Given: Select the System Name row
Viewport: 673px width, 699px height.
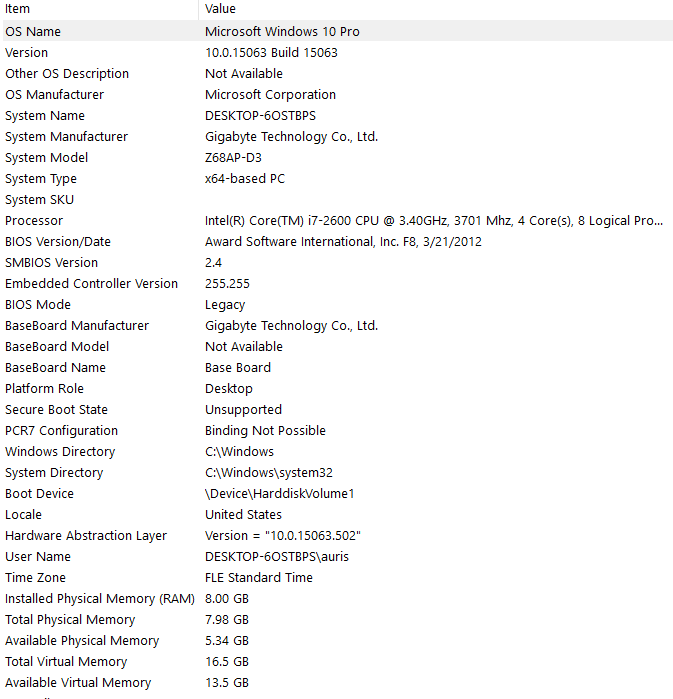Looking at the screenshot, I should 338,115.
